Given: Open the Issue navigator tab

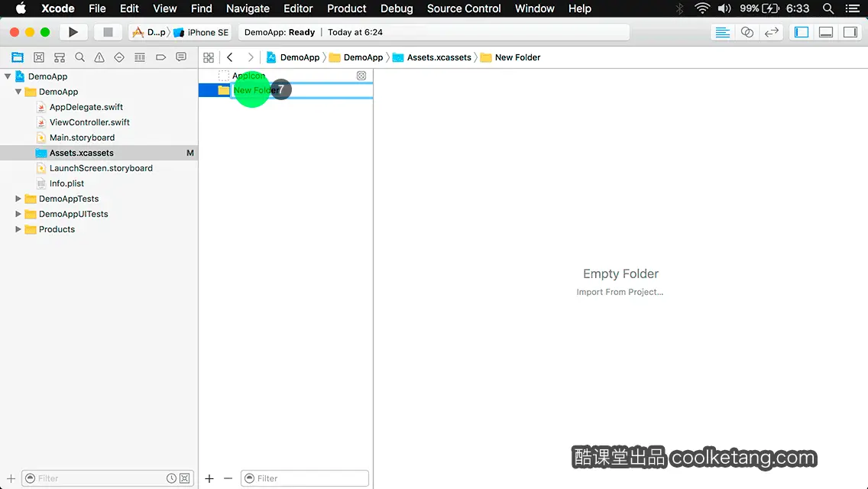Looking at the screenshot, I should click(99, 57).
